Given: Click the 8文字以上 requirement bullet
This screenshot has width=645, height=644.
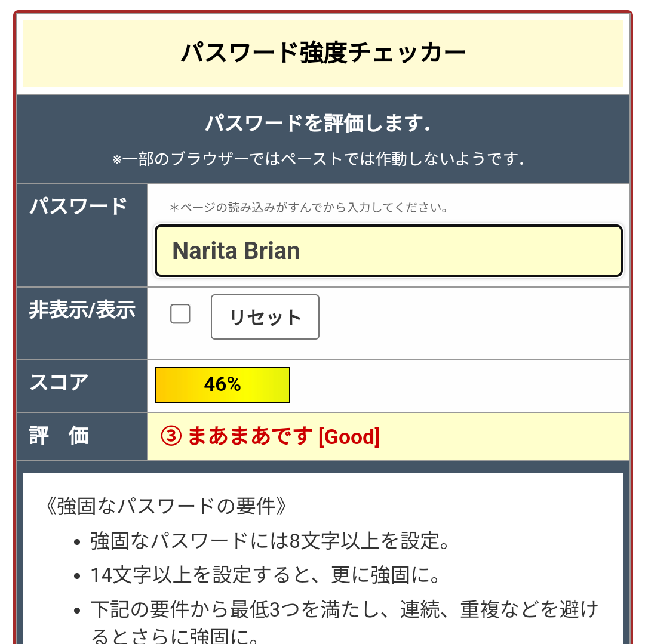Looking at the screenshot, I should (269, 541).
